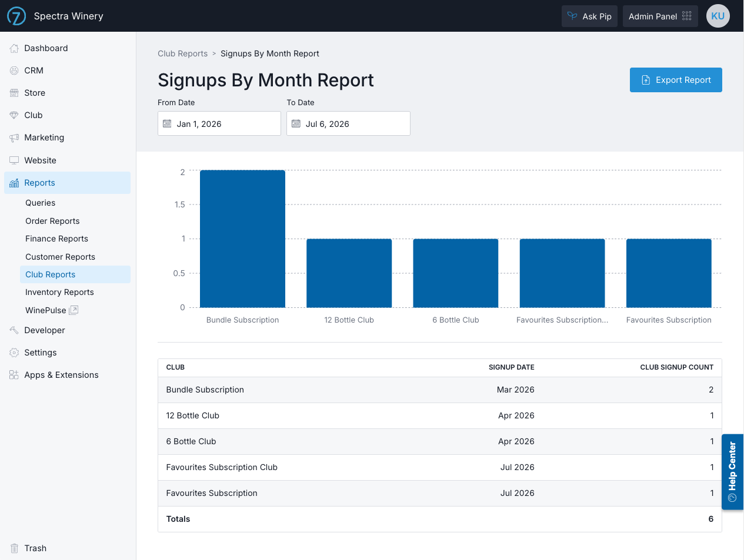Click the Admin Panel grid dots icon
744x560 pixels.
(687, 16)
